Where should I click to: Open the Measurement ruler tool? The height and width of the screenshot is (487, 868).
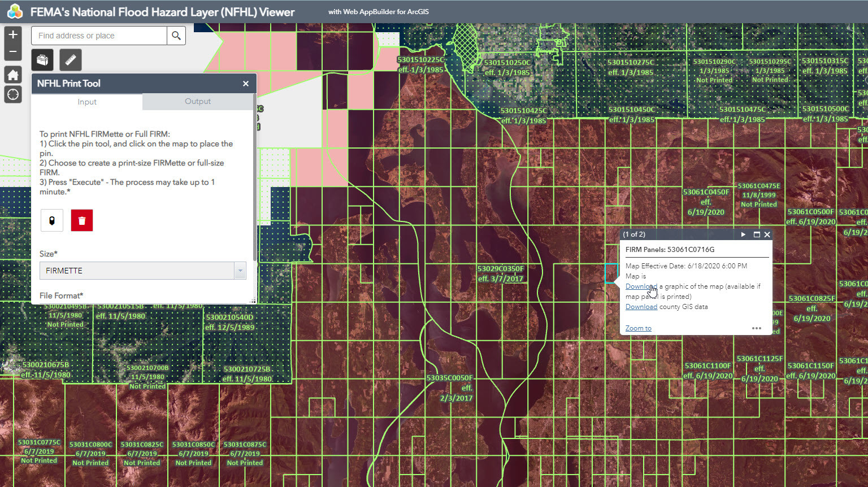(71, 60)
